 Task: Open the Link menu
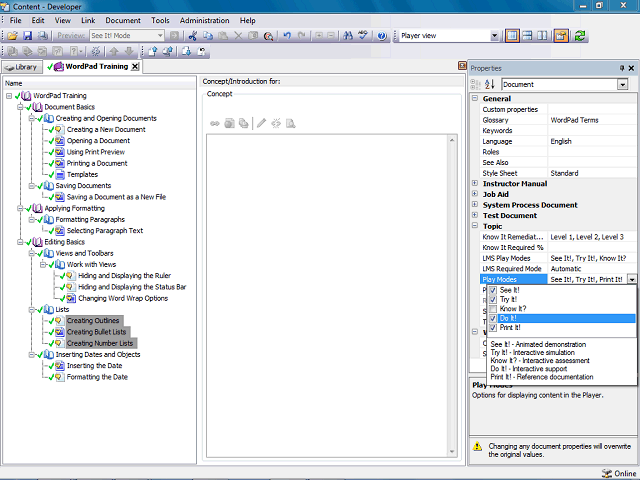coord(88,20)
